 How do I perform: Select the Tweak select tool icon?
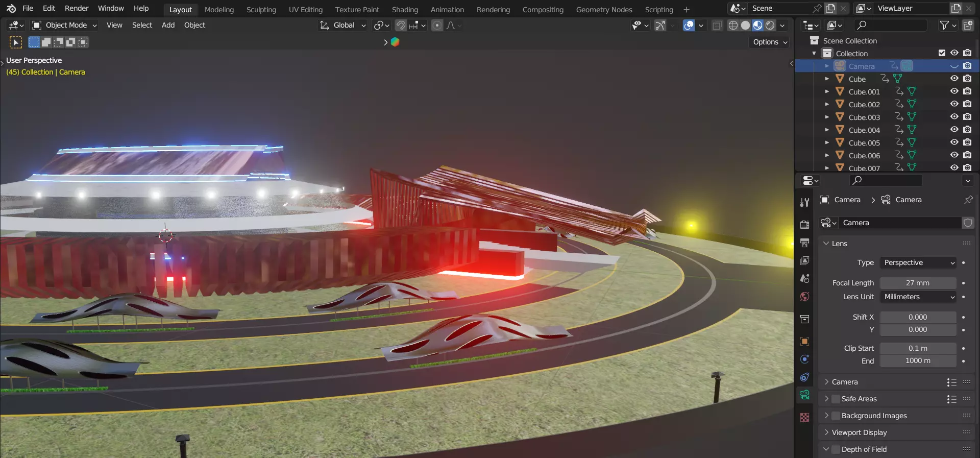coord(16,42)
